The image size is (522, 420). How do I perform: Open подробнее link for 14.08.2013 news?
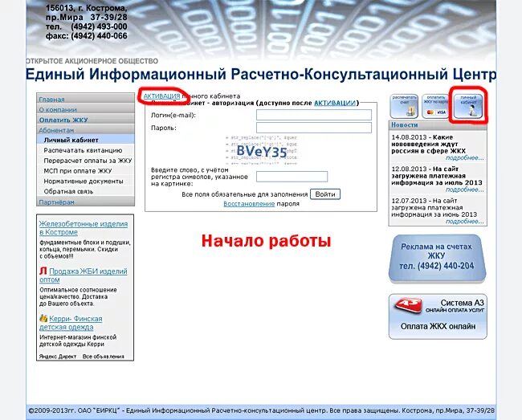[x=465, y=157]
